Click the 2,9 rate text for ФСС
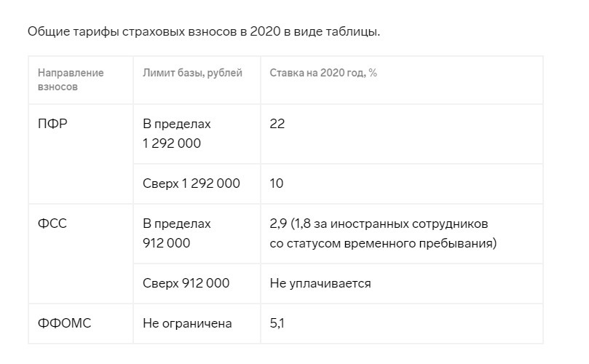The height and width of the screenshot is (364, 589). coord(277,223)
